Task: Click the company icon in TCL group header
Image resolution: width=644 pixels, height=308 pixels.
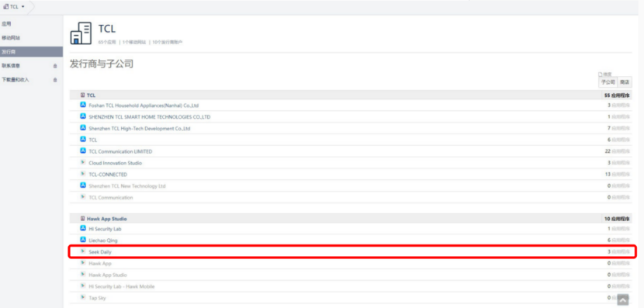Action: pyautogui.click(x=82, y=95)
